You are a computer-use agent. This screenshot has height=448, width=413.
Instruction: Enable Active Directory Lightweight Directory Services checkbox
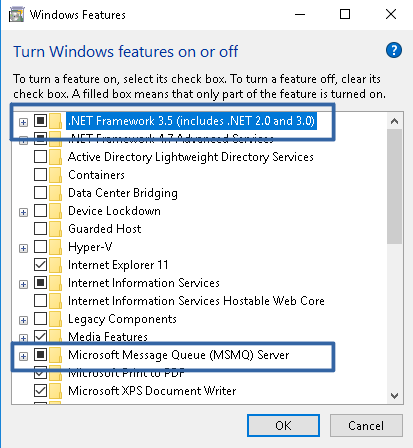(40, 156)
